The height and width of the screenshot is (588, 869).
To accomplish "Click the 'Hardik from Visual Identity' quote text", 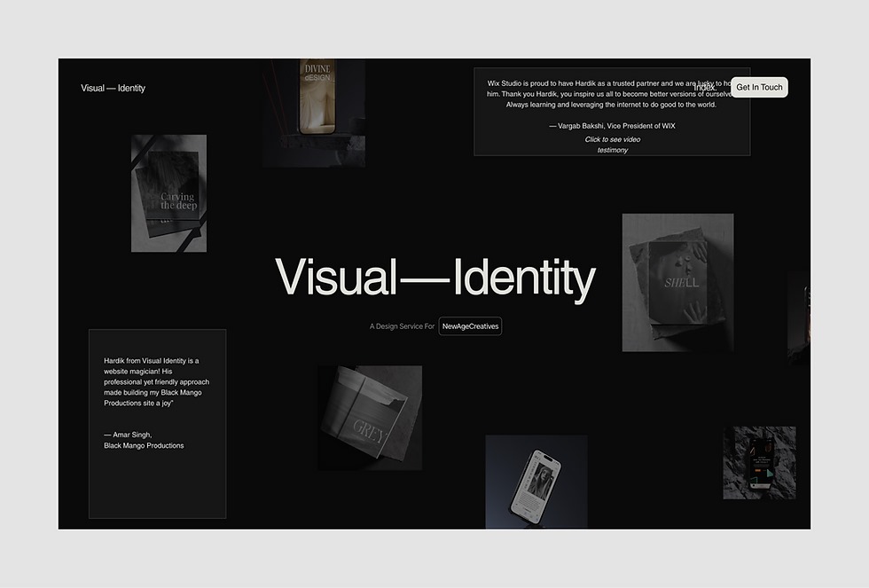I will click(156, 381).
